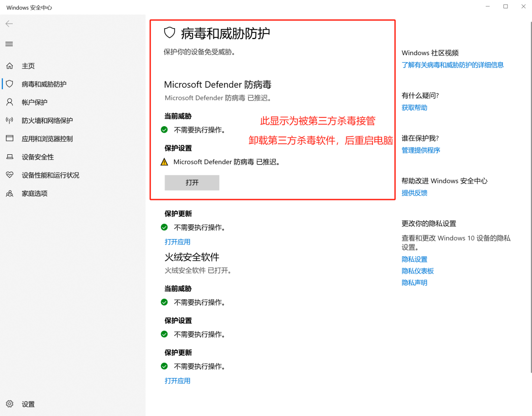Click the family icon for 家庭选项
This screenshot has width=532, height=416.
click(9, 193)
